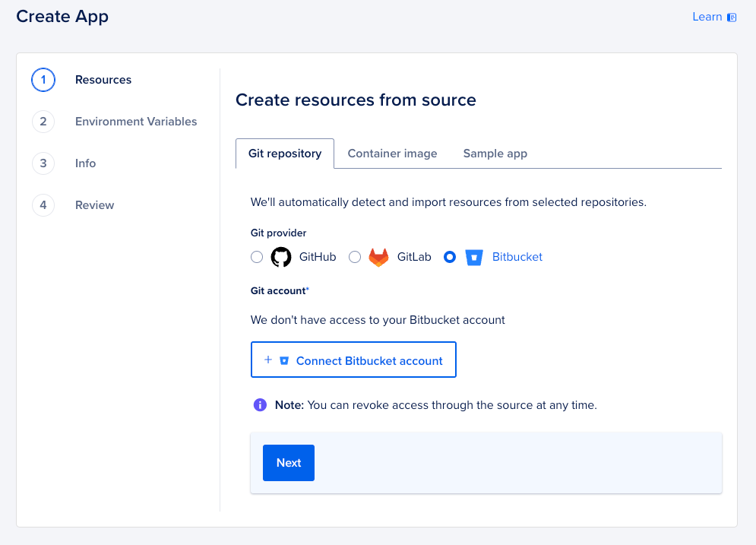The image size is (756, 545).
Task: Click the GitHub provider label
Action: click(x=318, y=257)
